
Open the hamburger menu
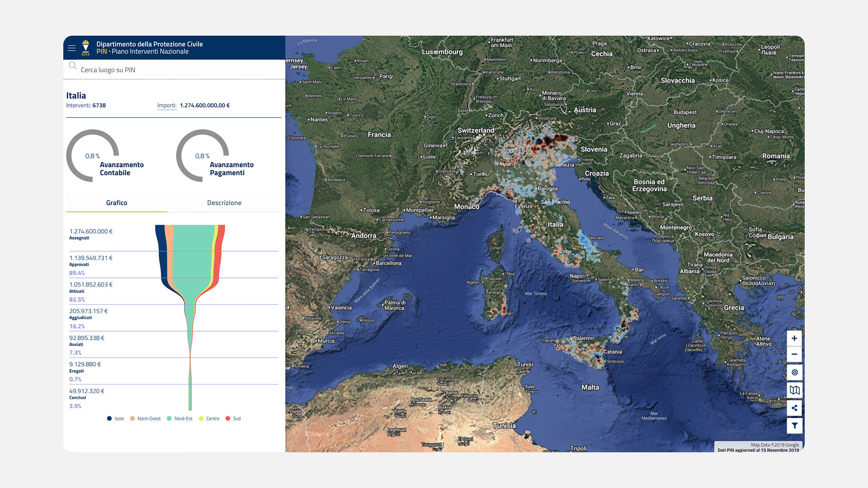[71, 48]
